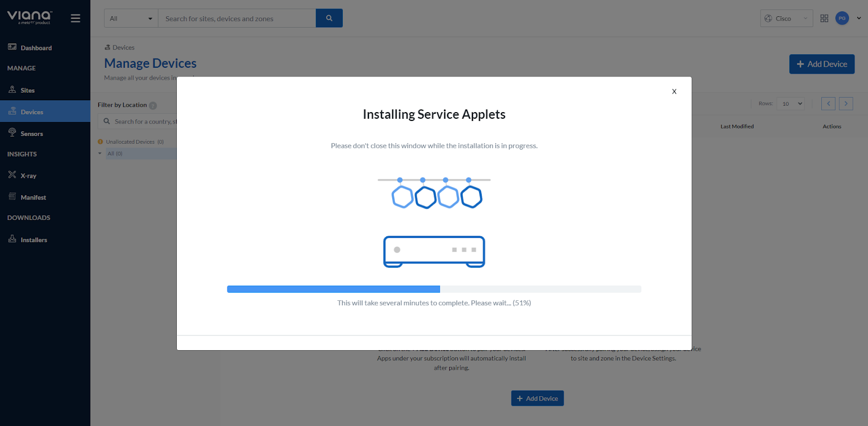Click the bottom Add Device button
The width and height of the screenshot is (868, 426).
point(537,398)
